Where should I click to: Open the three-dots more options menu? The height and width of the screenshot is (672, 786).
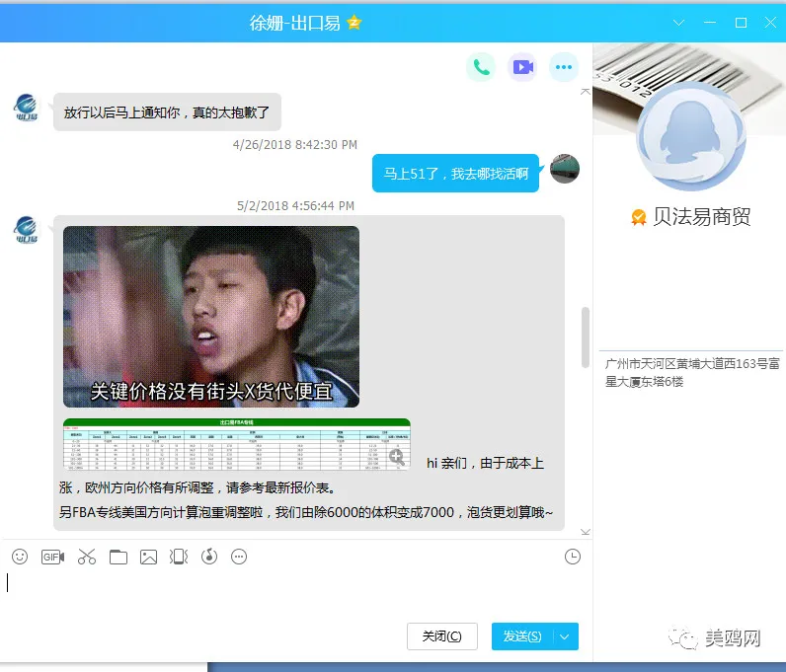click(564, 67)
